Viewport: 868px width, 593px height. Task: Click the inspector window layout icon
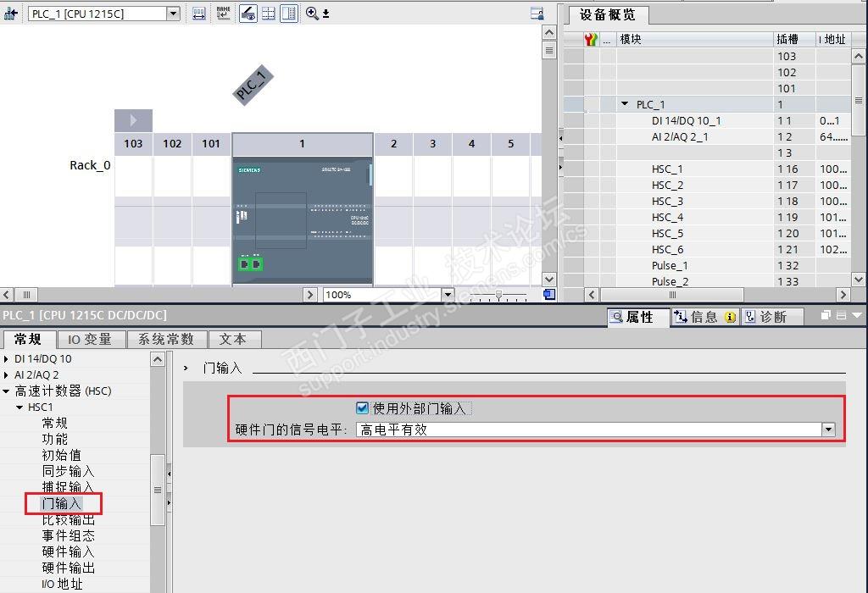pos(841,315)
